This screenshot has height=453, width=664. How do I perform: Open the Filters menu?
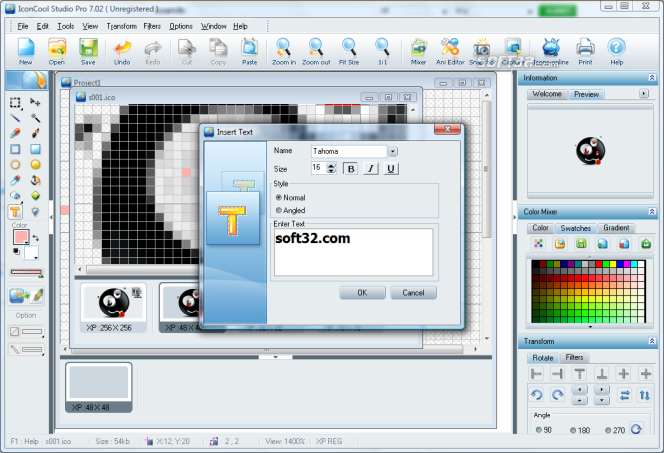(152, 26)
